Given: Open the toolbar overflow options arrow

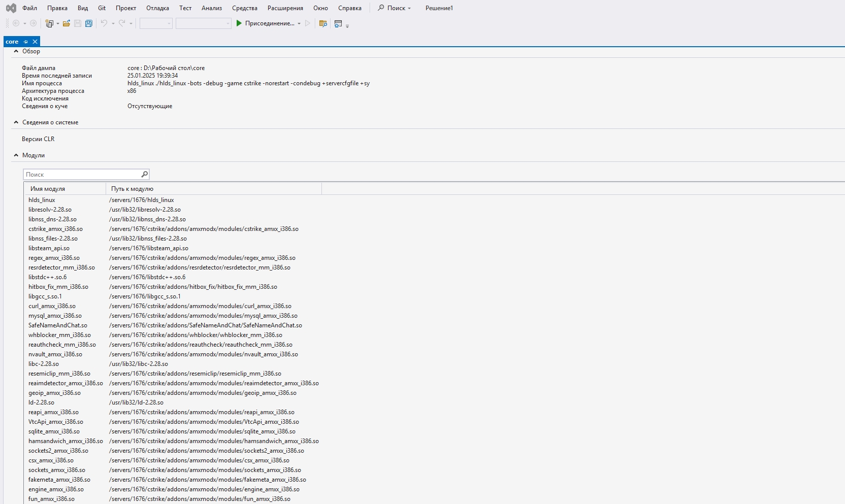Looking at the screenshot, I should (347, 25).
